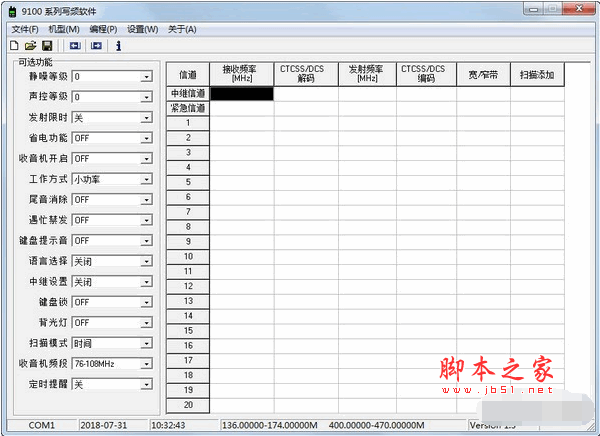Select channel row 10 header
Viewport: 600px width, 436px height.
188,257
